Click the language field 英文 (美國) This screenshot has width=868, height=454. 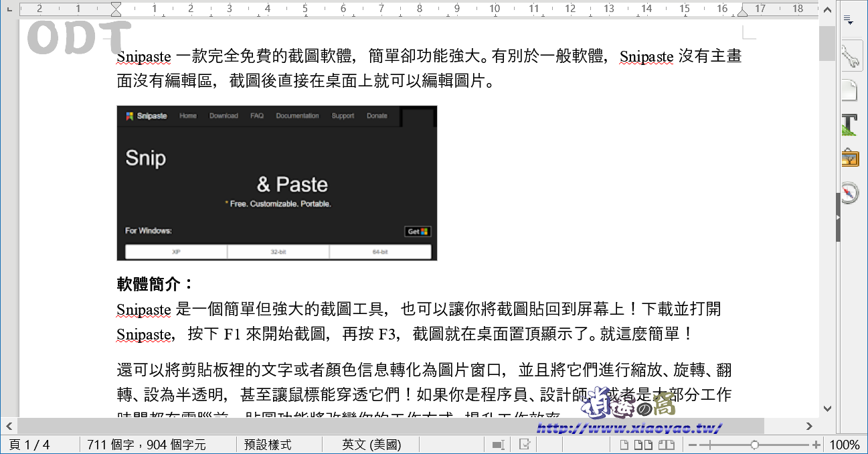coord(371,445)
